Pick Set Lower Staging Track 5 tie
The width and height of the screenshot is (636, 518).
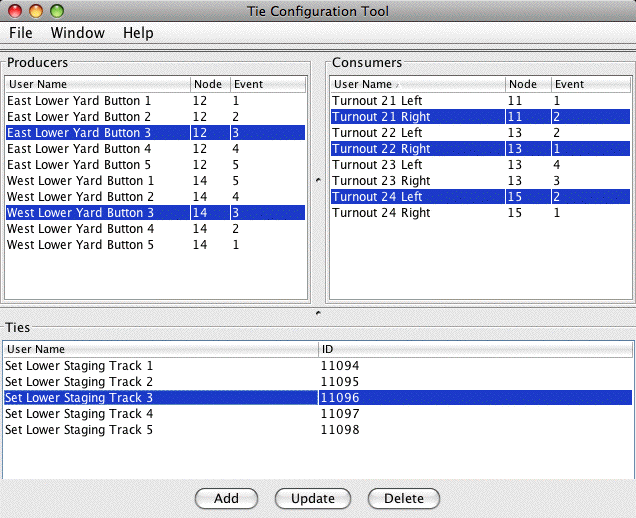[x=80, y=430]
